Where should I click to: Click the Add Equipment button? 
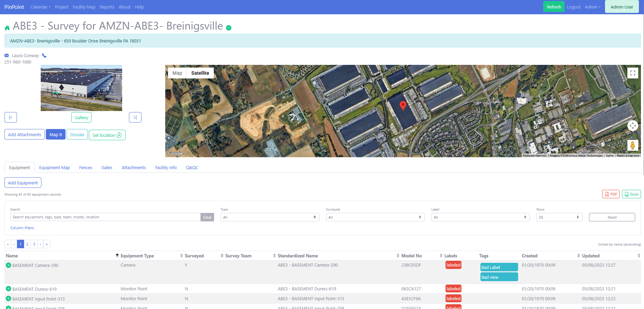tap(23, 183)
